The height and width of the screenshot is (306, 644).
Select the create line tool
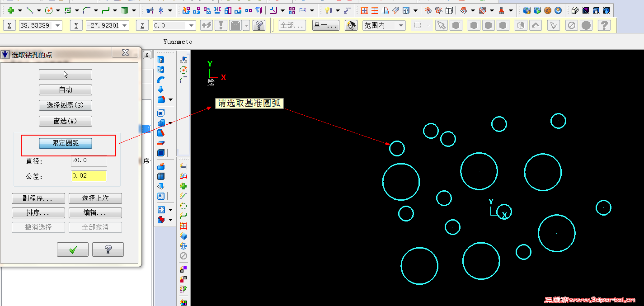30,10
